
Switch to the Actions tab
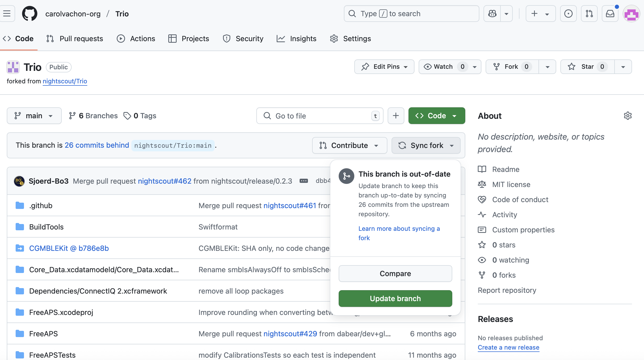point(136,39)
